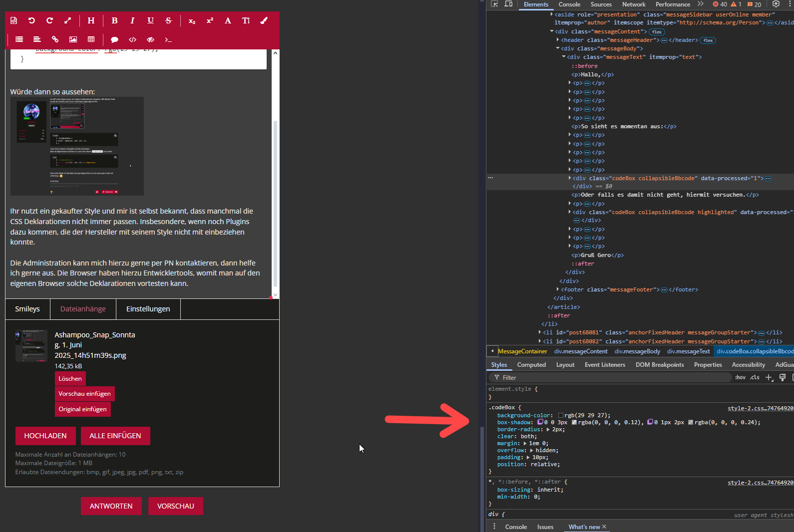The image size is (794, 532).
Task: Toggle bold formatting in editor toolbar
Action: click(x=114, y=20)
